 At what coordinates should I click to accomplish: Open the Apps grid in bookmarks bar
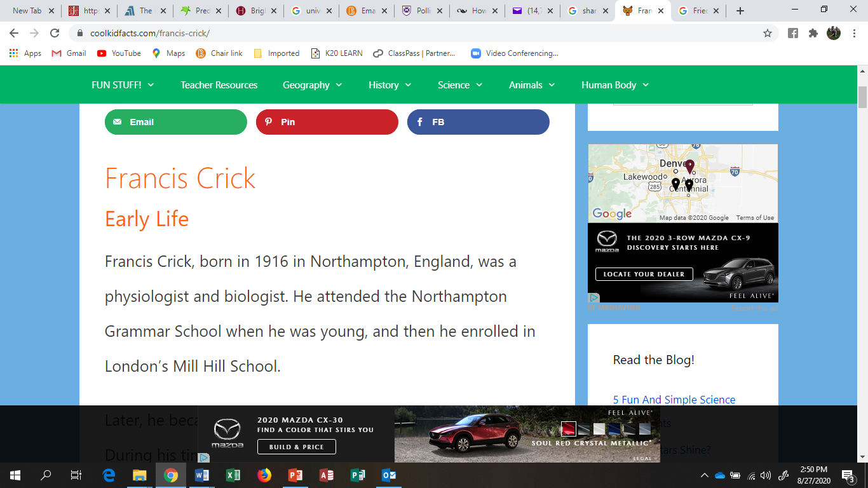(25, 53)
